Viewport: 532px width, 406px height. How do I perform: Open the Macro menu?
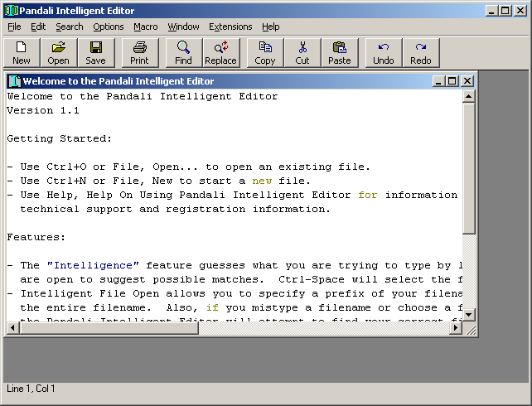coord(146,27)
